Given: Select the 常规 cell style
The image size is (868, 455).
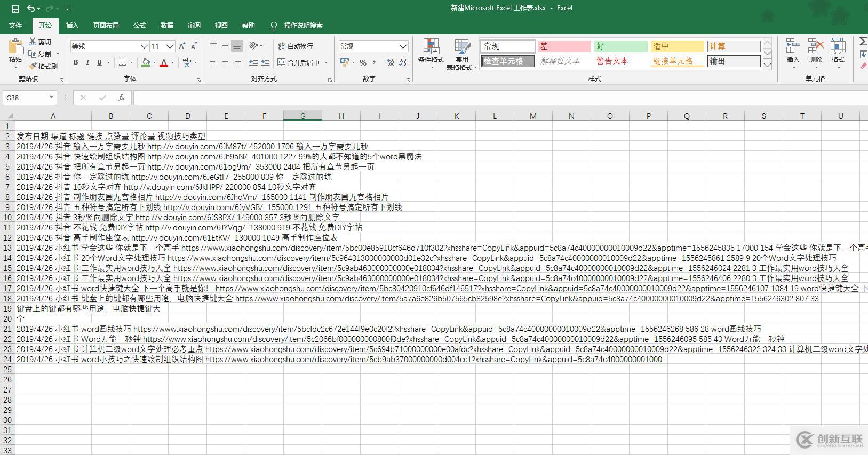Looking at the screenshot, I should pyautogui.click(x=507, y=46).
